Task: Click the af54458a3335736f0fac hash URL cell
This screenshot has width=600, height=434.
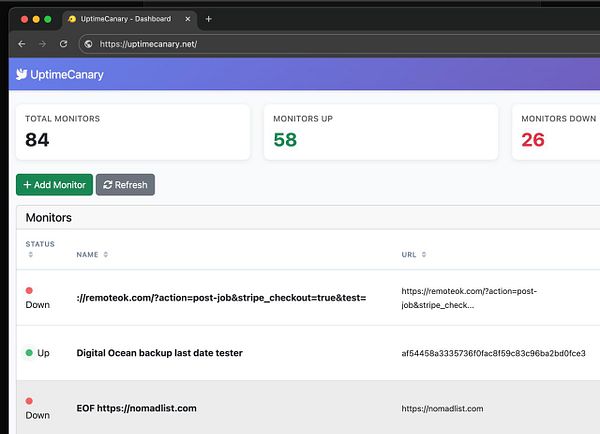Action: pyautogui.click(x=493, y=353)
